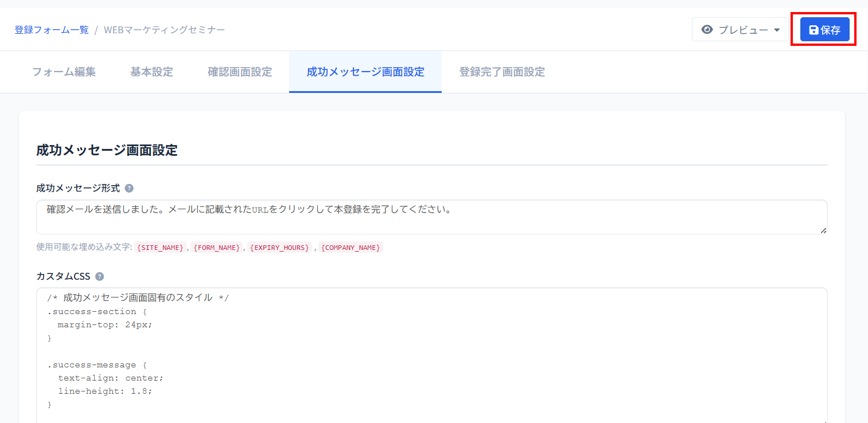Click the floppy disk icon in 保存
Screen dimensions: 868x423
point(813,30)
